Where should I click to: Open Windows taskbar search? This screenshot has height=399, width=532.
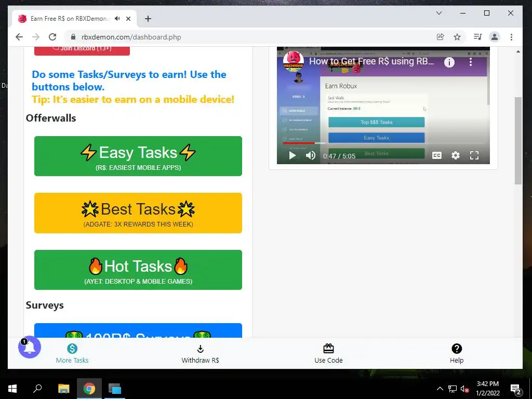(37, 389)
